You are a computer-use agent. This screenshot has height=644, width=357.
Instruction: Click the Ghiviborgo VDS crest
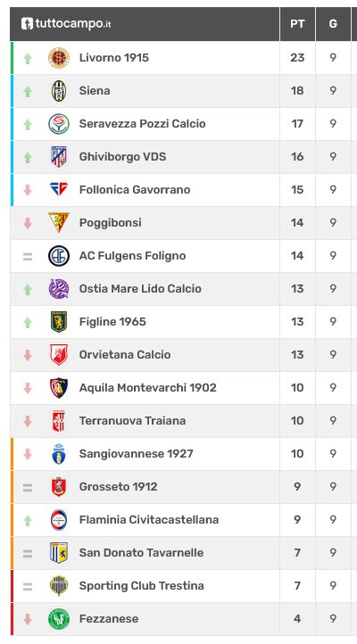(x=59, y=157)
